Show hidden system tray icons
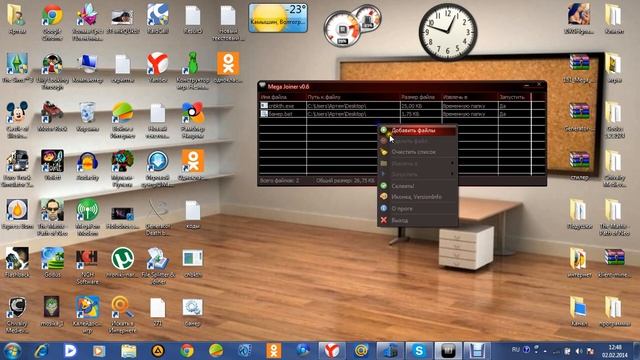This screenshot has width=640, height=360. pos(545,351)
